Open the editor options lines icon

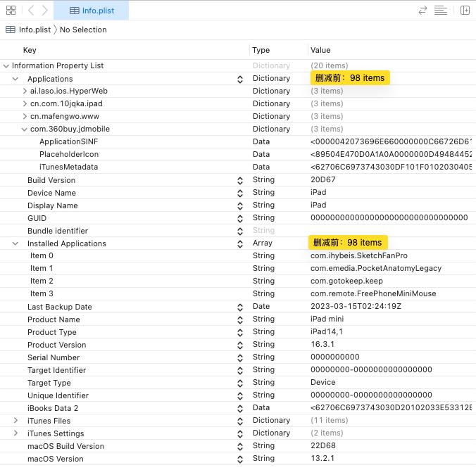click(x=441, y=11)
